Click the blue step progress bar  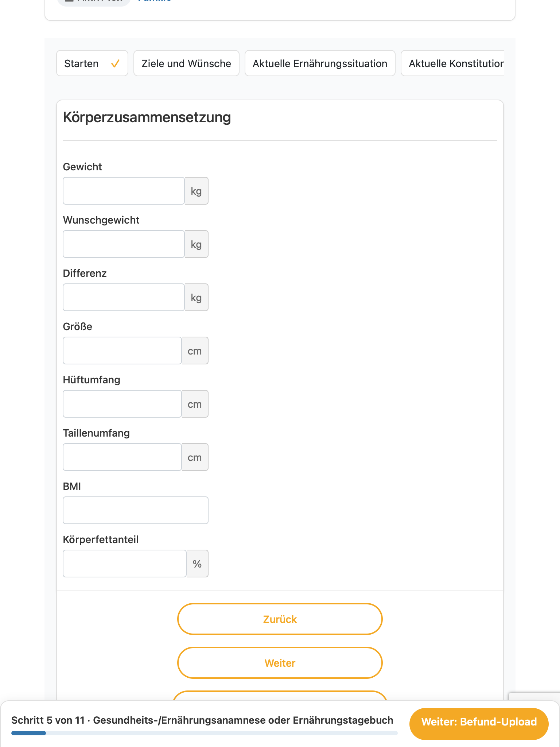pos(204,733)
